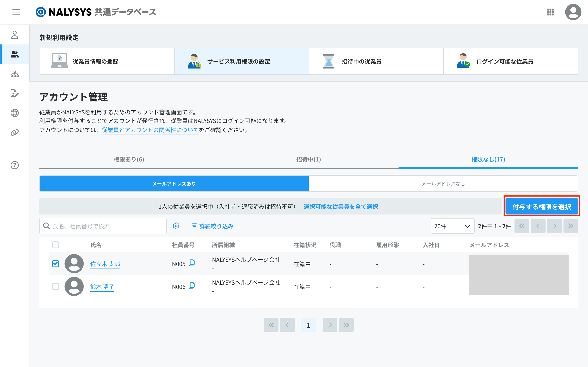The image size is (588, 367).
Task: Open the apps grid launcher icon
Action: 550,12
